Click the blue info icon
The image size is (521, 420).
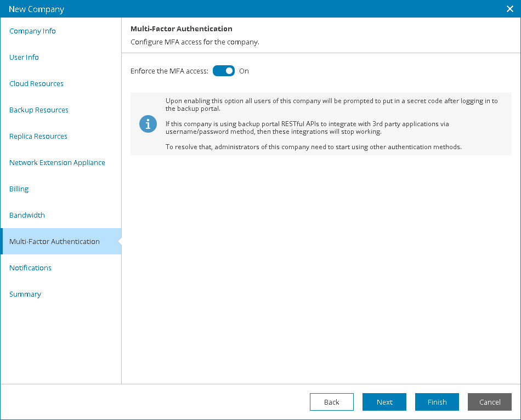148,124
